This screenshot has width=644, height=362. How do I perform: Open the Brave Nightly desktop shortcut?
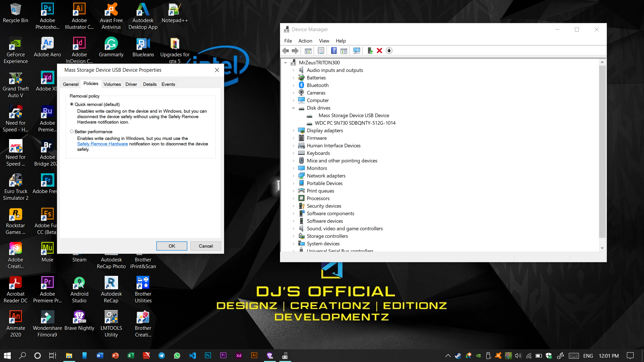[x=79, y=321]
